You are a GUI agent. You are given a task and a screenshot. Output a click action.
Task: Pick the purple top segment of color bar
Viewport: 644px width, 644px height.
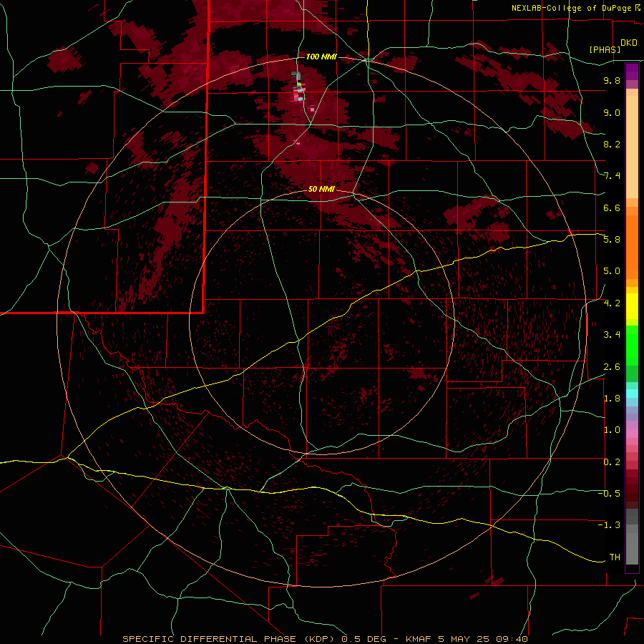point(632,72)
